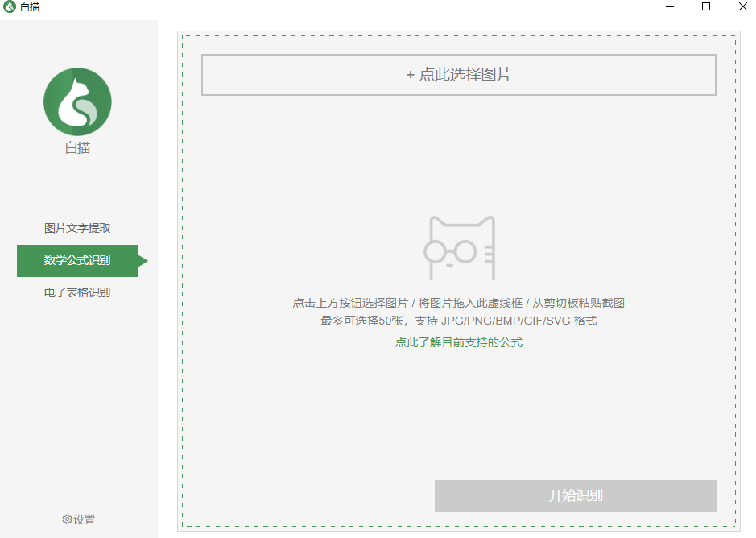This screenshot has height=538, width=756.
Task: Open 设置 from the sidebar
Action: (79, 519)
